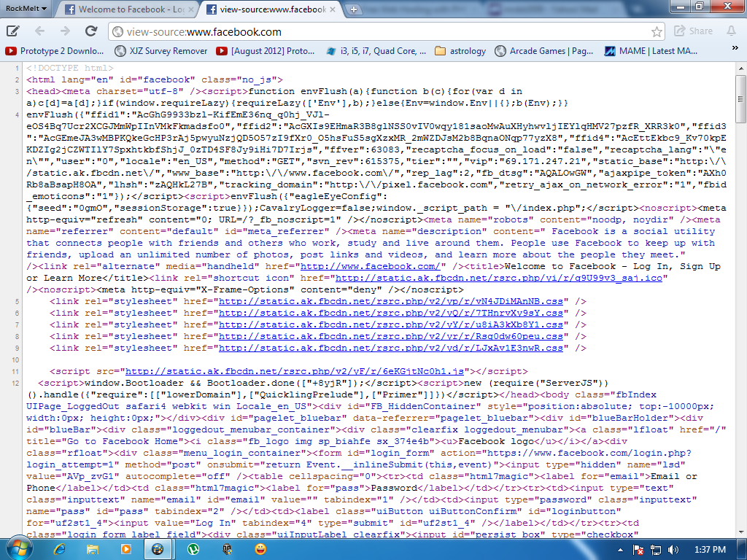The image size is (747, 560).
Task: Open the Rsq0dw60peu.css stylesheet link
Action: point(391,336)
